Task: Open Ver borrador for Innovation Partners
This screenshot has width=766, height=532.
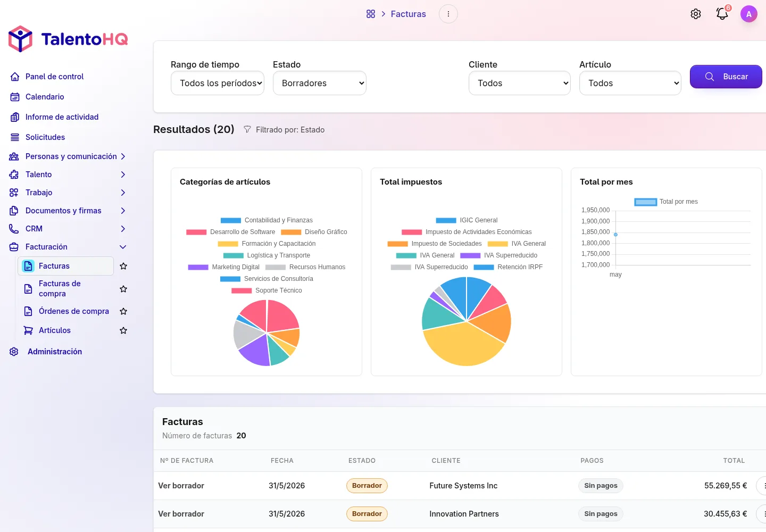Action: [181, 514]
